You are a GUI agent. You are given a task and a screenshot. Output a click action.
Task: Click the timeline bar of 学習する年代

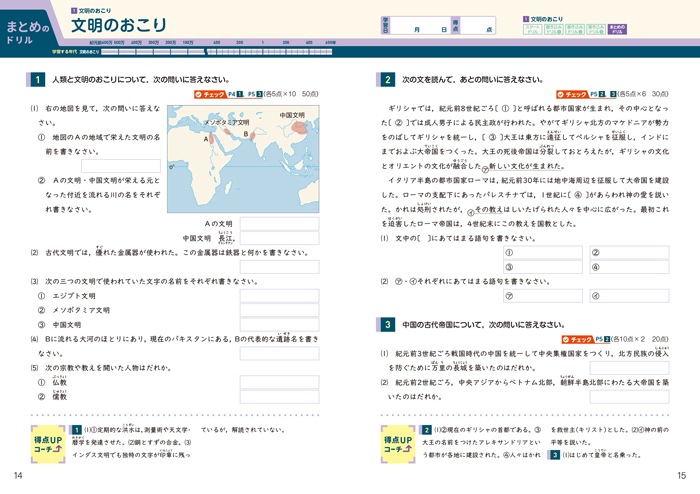pyautogui.click(x=217, y=52)
